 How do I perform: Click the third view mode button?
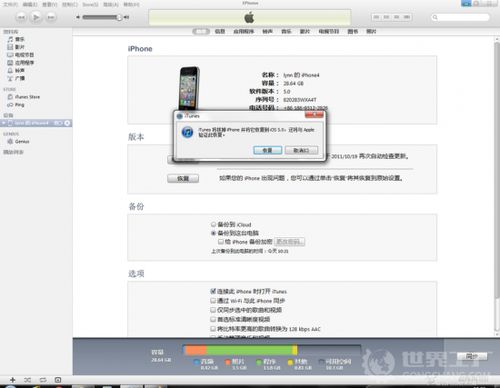point(396,17)
